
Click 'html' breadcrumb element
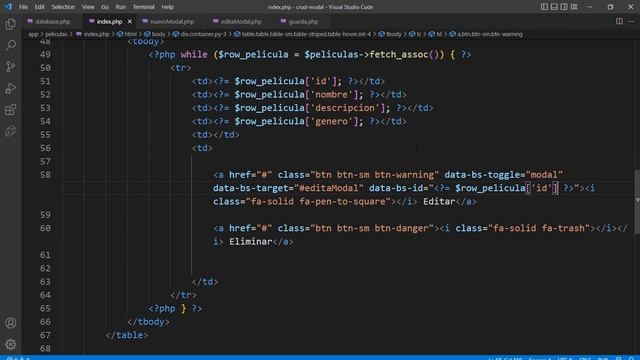click(131, 34)
